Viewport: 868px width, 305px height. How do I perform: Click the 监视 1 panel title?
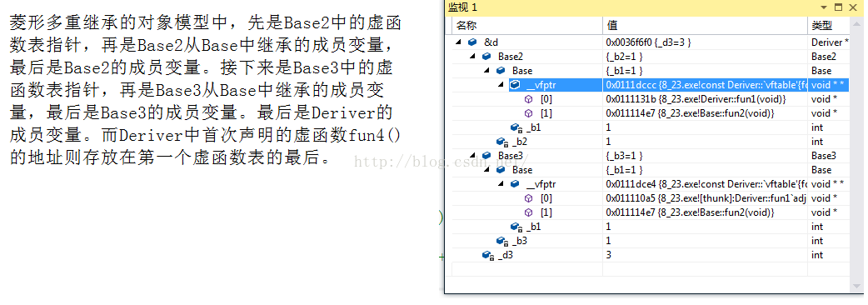point(462,7)
